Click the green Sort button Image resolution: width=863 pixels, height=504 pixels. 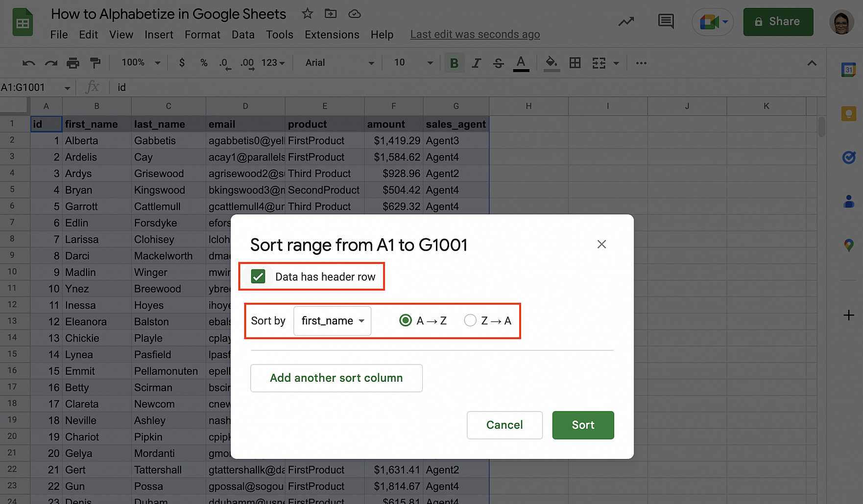pyautogui.click(x=583, y=425)
